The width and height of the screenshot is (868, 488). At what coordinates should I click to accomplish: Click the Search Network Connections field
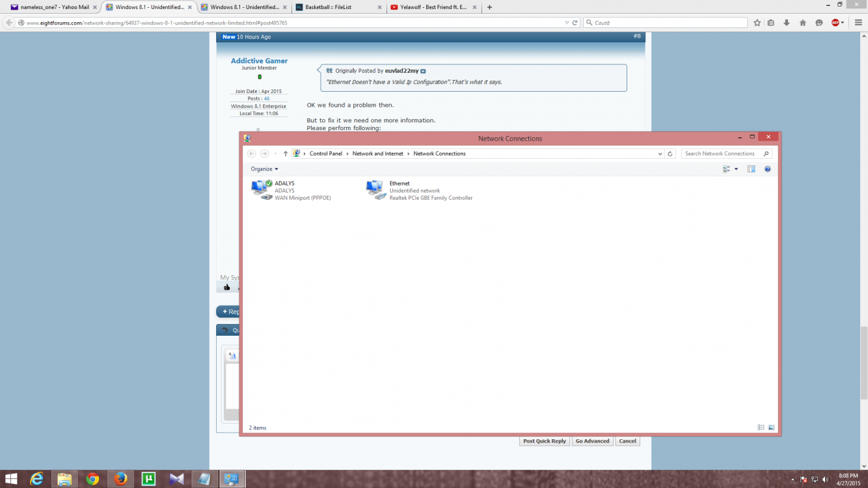(x=726, y=154)
